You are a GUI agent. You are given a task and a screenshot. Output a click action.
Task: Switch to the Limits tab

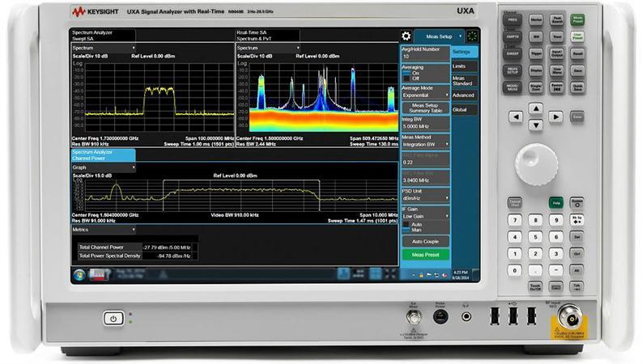[465, 66]
